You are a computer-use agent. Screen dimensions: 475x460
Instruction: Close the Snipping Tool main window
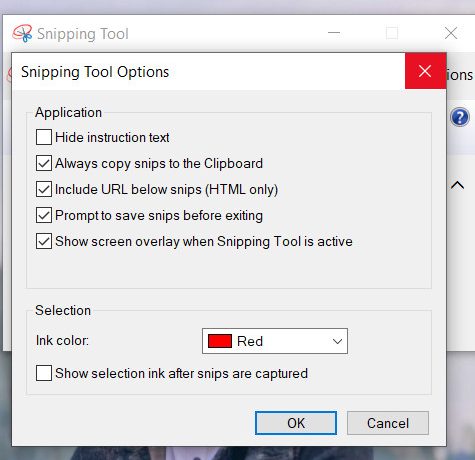point(451,33)
